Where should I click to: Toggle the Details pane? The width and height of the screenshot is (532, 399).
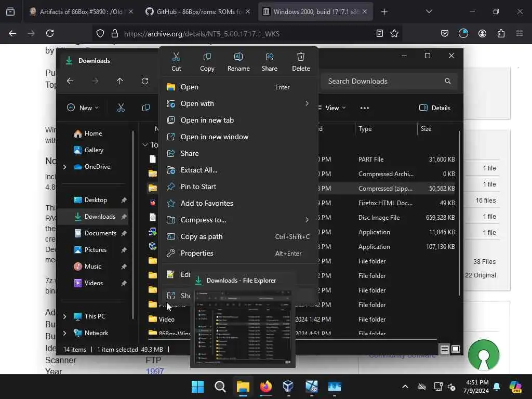pos(435,108)
